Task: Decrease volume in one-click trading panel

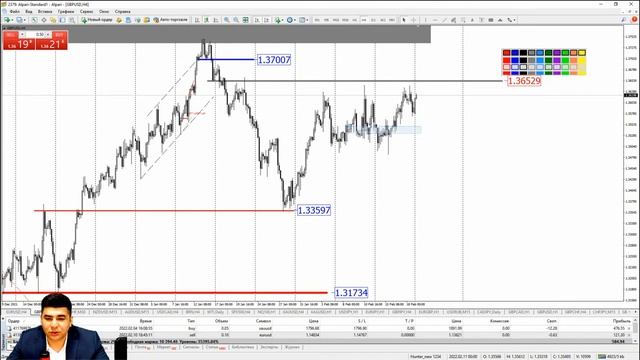Action: tap(22, 35)
